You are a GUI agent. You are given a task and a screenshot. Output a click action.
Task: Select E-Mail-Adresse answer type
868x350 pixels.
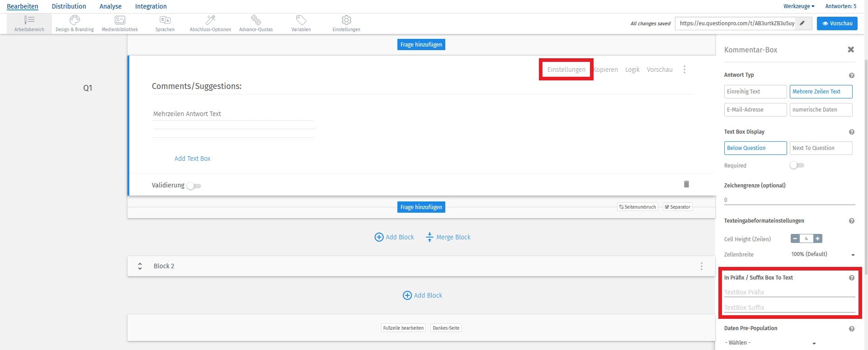(755, 110)
